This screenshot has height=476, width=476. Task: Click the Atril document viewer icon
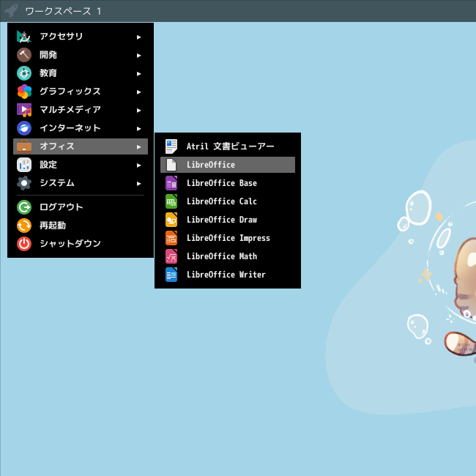pos(171,146)
